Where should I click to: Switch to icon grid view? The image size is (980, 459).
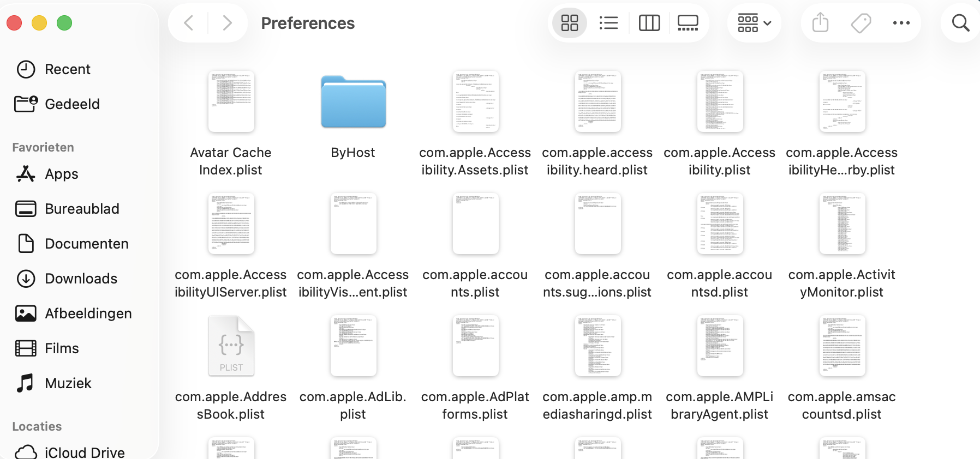[570, 23]
